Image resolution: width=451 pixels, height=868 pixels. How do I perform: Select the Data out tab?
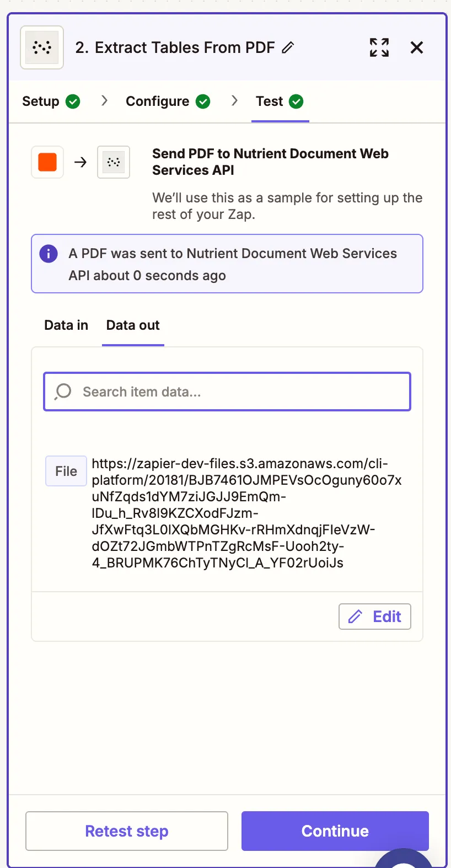click(x=132, y=325)
